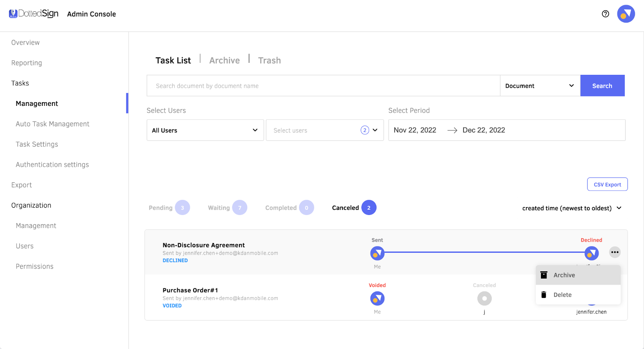644x349 pixels.
Task: Open the created time sort dropdown
Action: [x=572, y=208]
